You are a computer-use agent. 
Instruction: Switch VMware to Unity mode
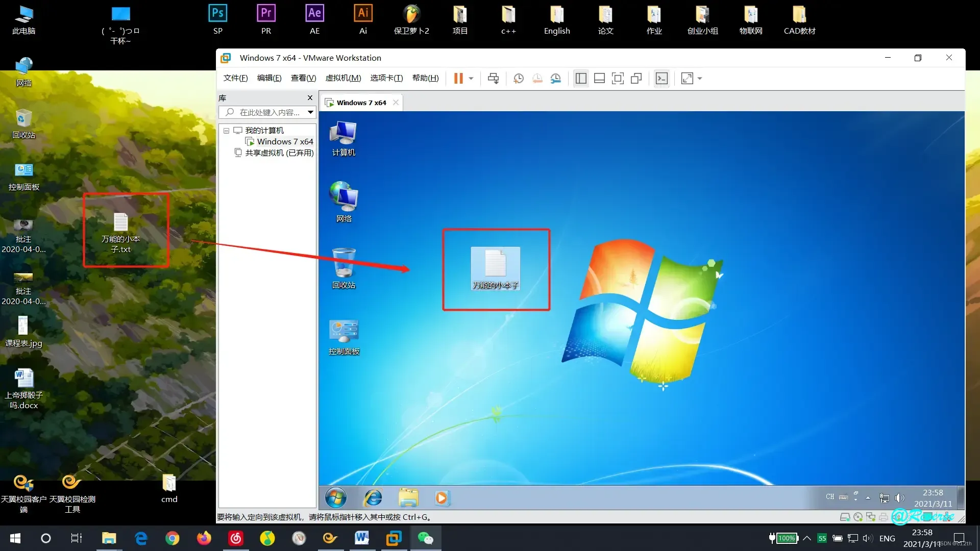636,78
